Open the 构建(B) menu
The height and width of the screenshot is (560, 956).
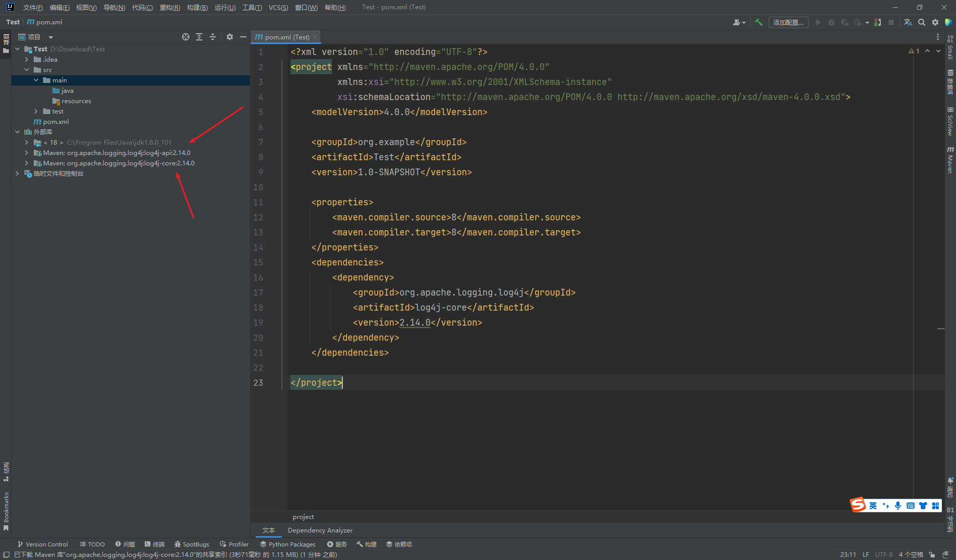point(197,7)
